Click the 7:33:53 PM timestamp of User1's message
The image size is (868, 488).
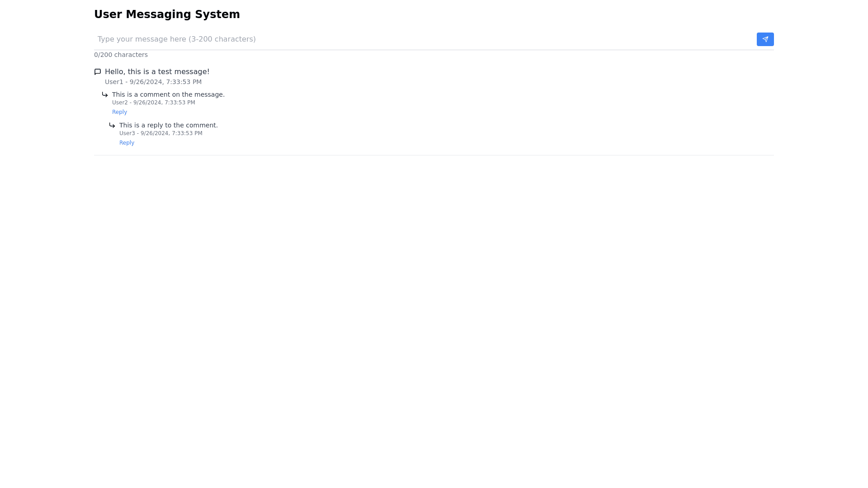coord(184,82)
